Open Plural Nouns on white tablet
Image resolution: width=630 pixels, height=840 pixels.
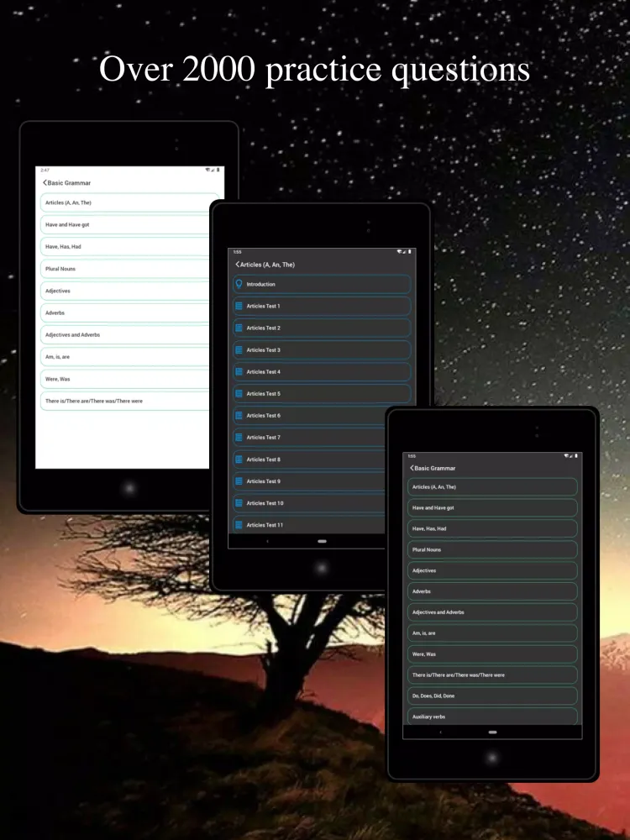pos(125,269)
